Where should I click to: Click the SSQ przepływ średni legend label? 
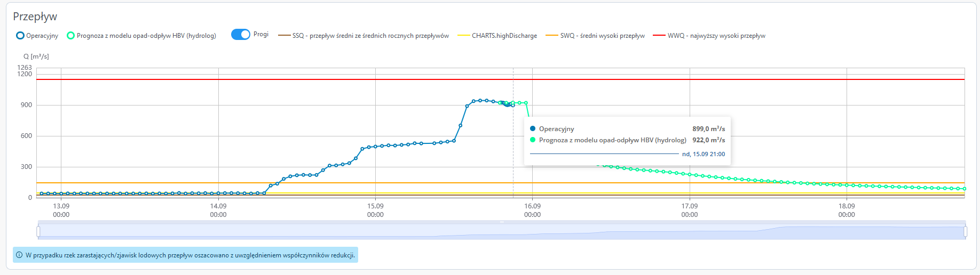point(370,36)
